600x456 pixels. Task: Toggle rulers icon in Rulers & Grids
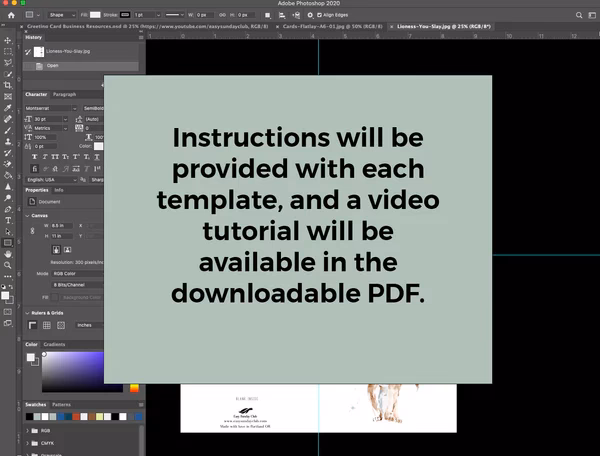32,325
